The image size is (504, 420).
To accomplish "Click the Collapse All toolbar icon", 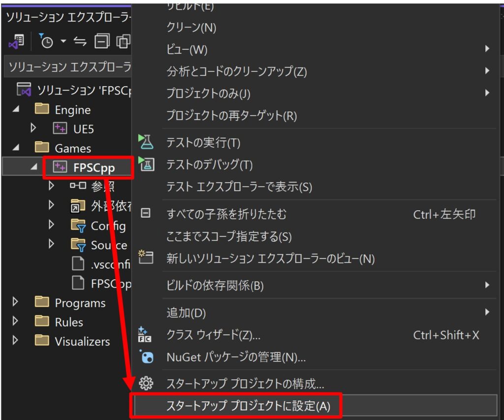I will 102,41.
